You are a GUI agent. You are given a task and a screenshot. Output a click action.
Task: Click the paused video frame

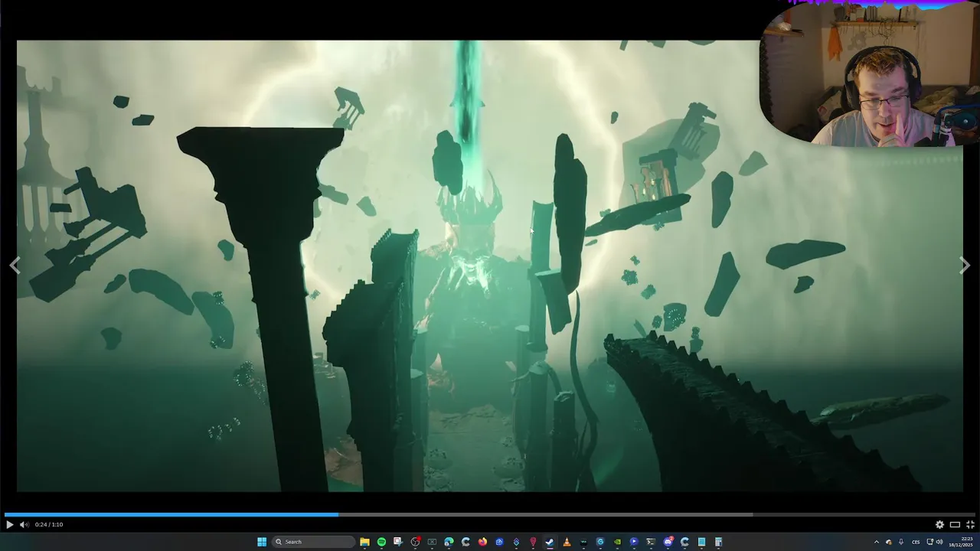pos(490,266)
